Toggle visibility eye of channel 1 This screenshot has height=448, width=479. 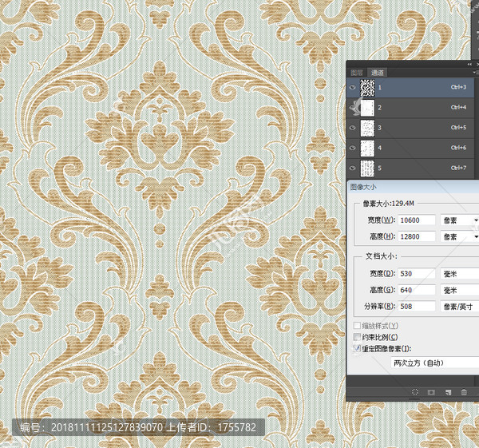352,87
